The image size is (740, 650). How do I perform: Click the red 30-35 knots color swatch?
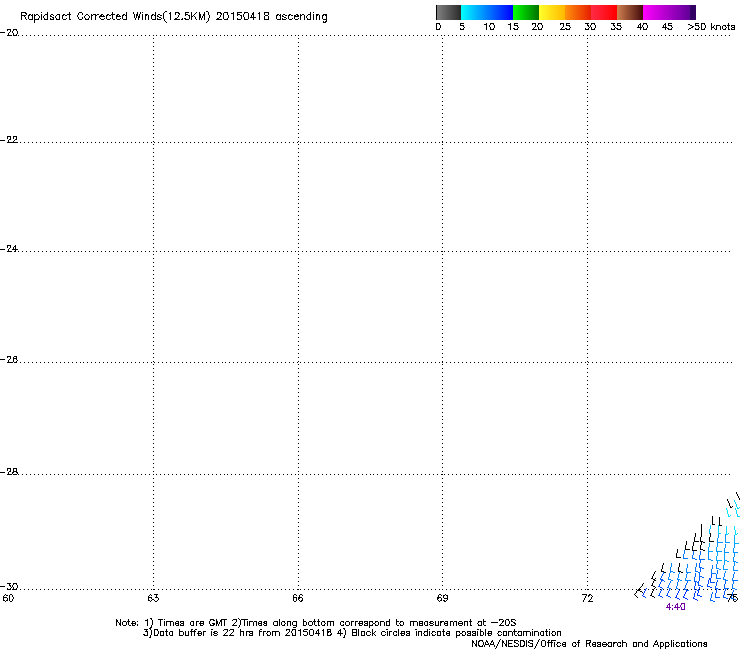[x=604, y=12]
